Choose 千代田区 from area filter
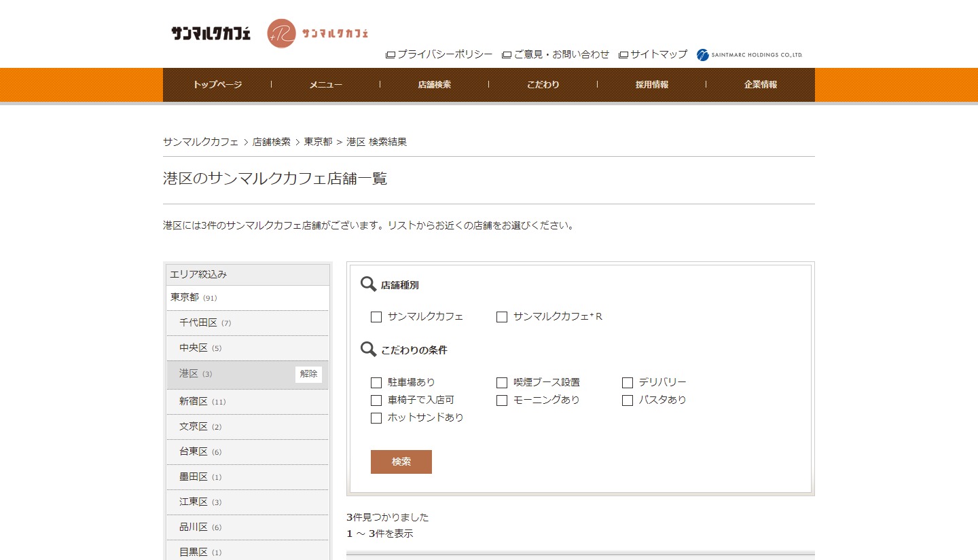This screenshot has height=560, width=978. coord(198,323)
